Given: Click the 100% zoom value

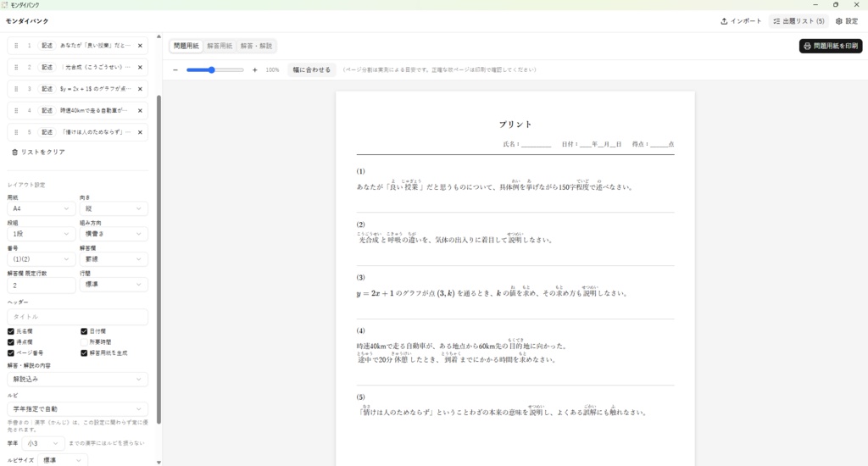Looking at the screenshot, I should 272,69.
